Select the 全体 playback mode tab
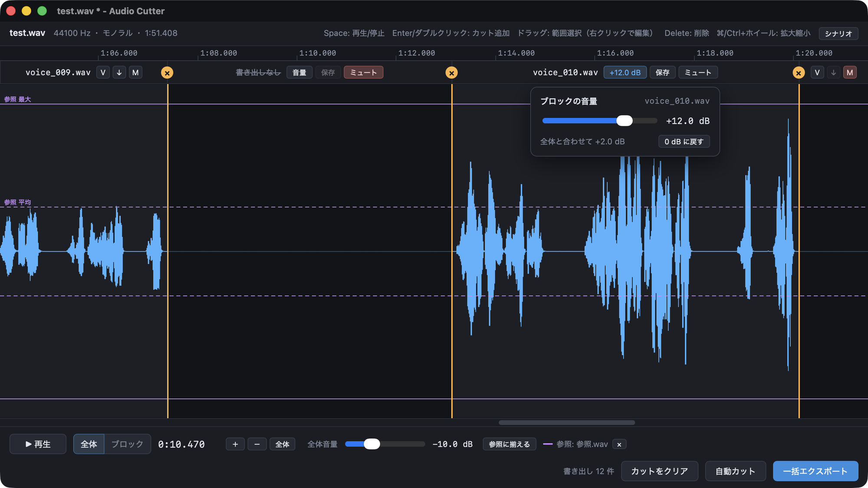This screenshot has width=868, height=488. pyautogui.click(x=89, y=444)
